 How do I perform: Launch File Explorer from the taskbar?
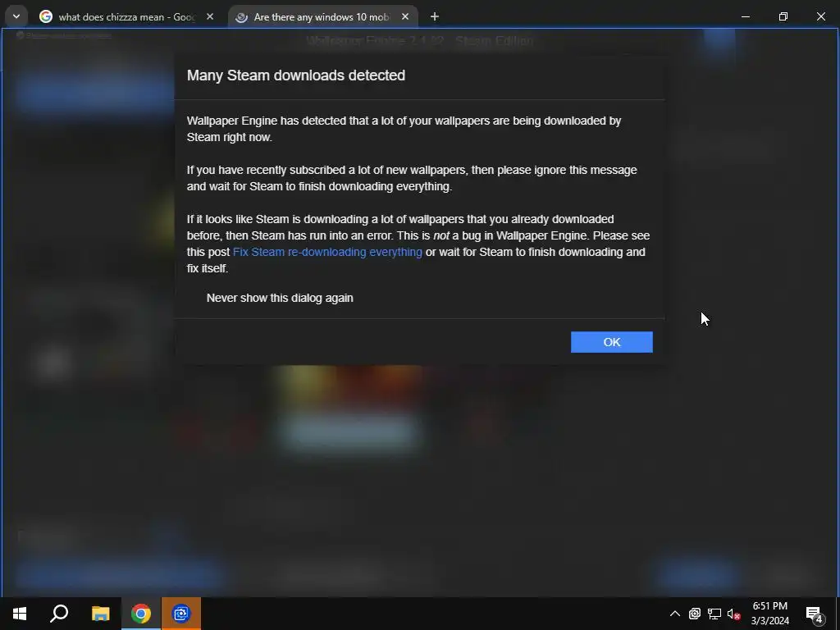click(x=100, y=614)
